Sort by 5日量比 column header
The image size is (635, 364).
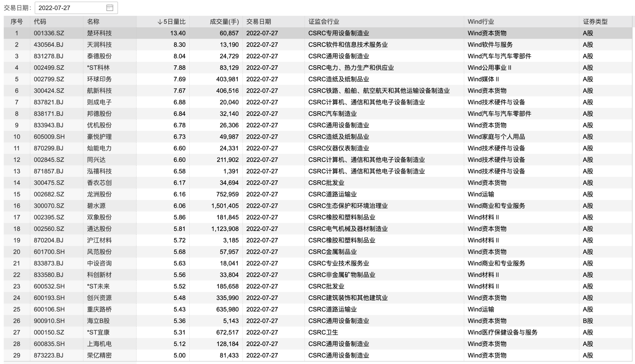171,22
